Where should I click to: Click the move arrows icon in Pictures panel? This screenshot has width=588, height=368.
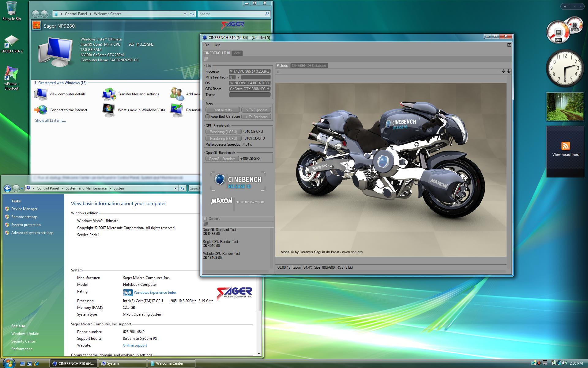(x=503, y=71)
